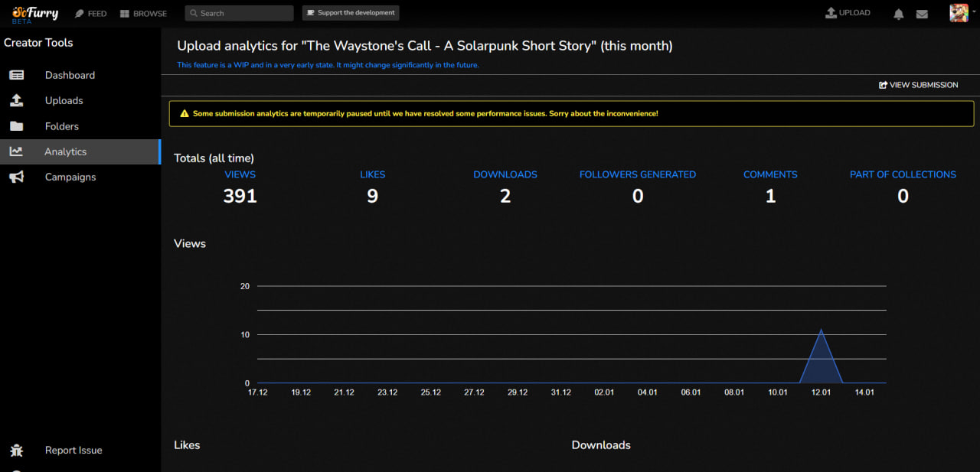The width and height of the screenshot is (980, 472).
Task: Open the notifications bell icon
Action: [899, 14]
